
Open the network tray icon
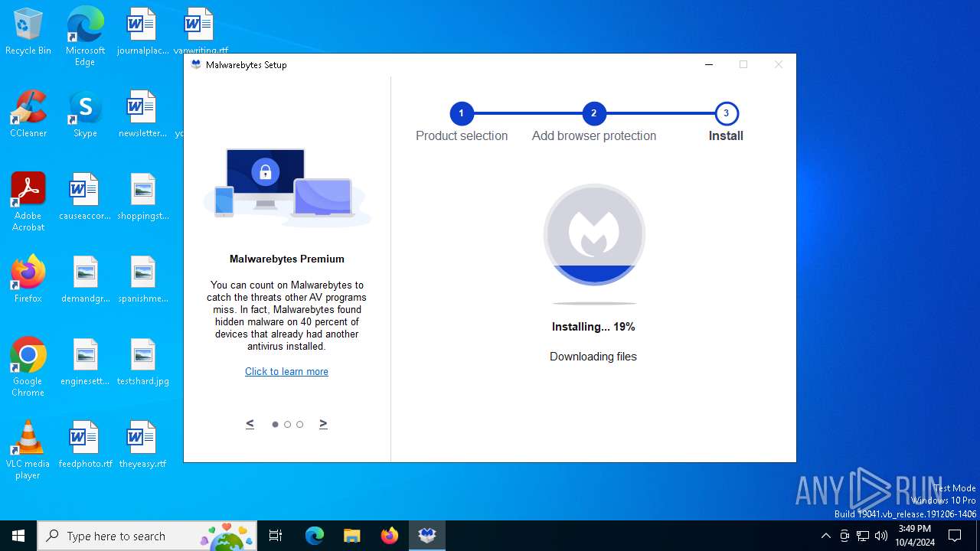click(863, 536)
